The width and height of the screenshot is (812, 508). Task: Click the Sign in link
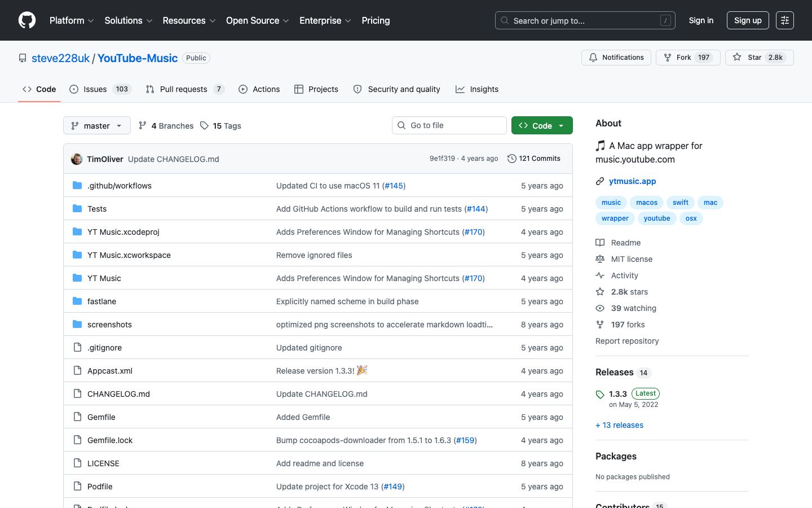coord(701,20)
